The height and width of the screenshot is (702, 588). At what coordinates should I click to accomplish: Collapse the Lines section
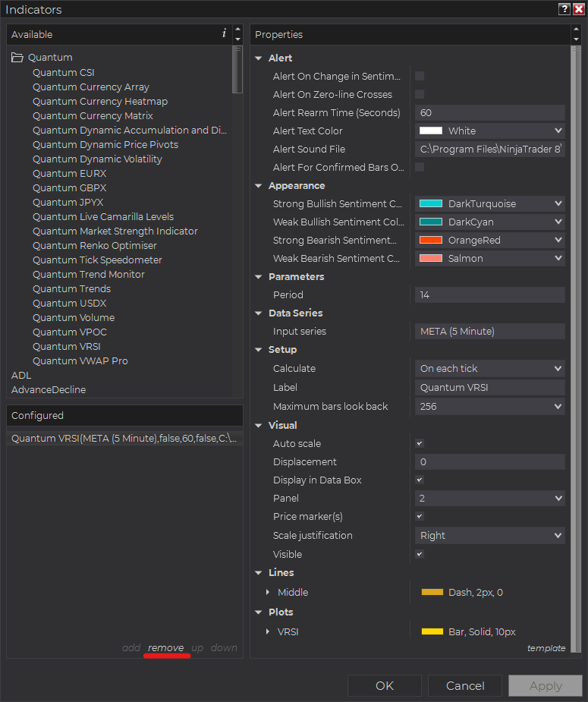pyautogui.click(x=259, y=573)
